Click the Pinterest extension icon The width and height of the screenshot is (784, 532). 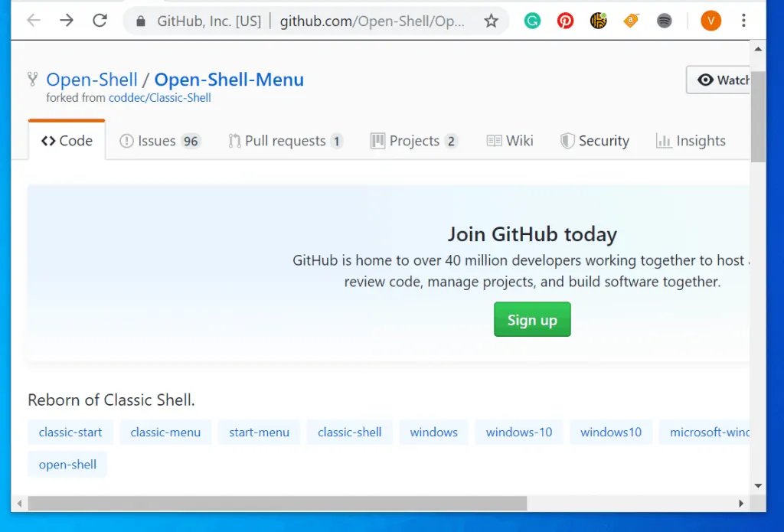[x=565, y=21]
